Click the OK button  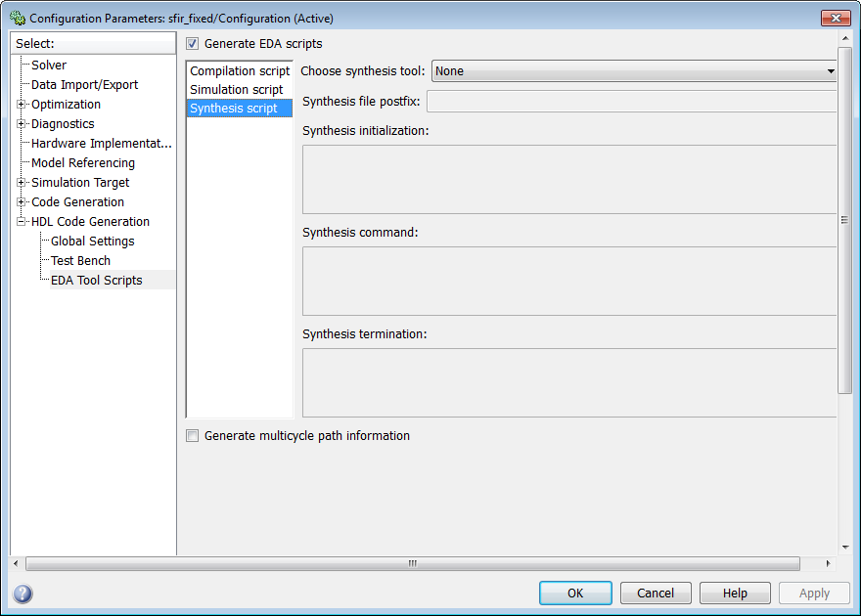[575, 594]
